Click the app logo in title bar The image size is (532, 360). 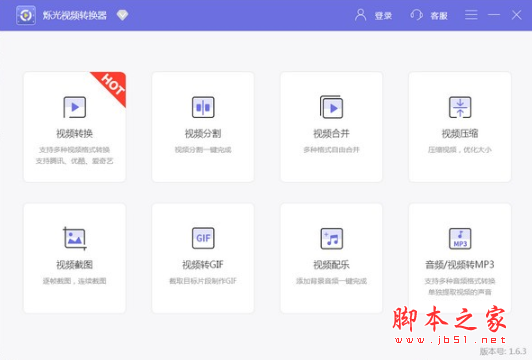26,15
